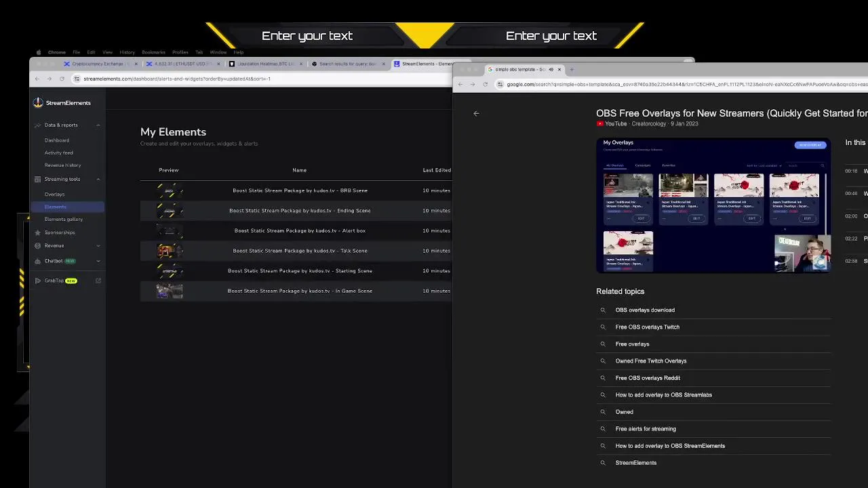Click the Streaming tools icon in sidebar

click(38, 179)
